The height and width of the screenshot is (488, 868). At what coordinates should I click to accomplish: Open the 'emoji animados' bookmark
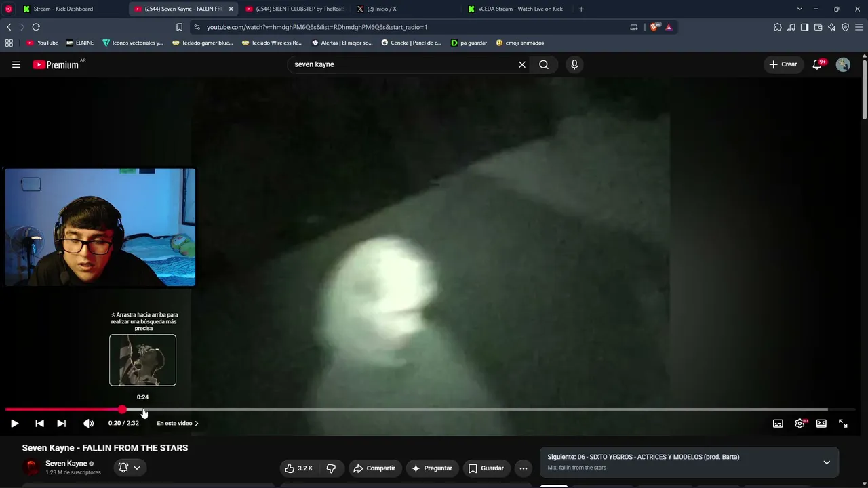point(520,43)
